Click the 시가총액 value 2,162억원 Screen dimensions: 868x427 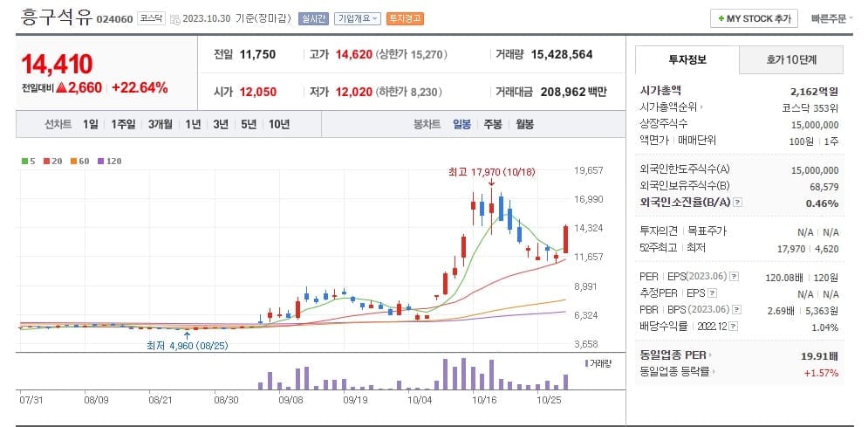click(815, 91)
